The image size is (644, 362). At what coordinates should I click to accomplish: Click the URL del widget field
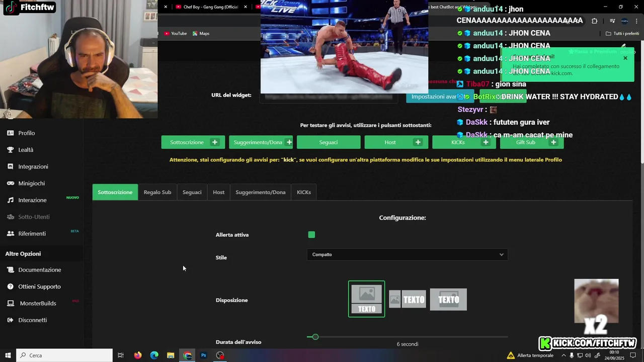coord(329,96)
